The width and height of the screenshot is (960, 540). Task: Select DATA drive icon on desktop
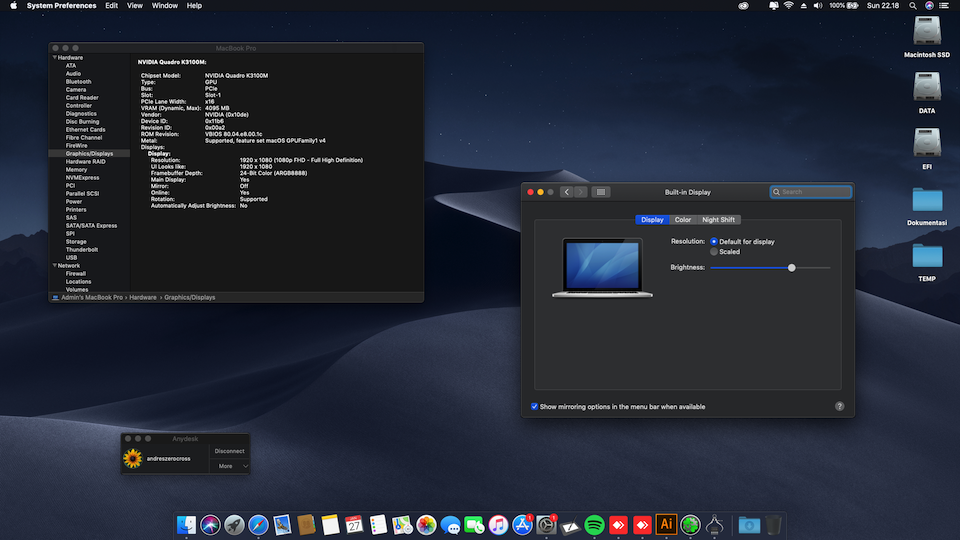pos(927,87)
